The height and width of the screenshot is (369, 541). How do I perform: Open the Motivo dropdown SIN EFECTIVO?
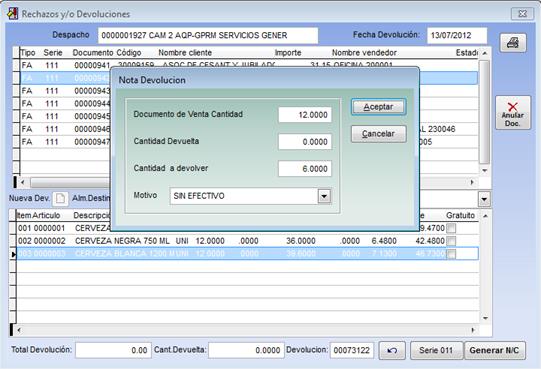tap(324, 196)
